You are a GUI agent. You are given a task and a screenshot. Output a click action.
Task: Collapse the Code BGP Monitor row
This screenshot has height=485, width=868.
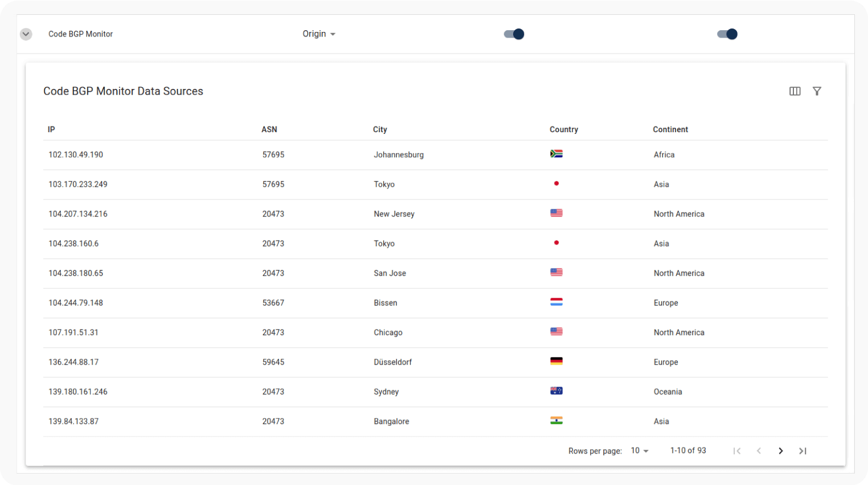tap(26, 34)
